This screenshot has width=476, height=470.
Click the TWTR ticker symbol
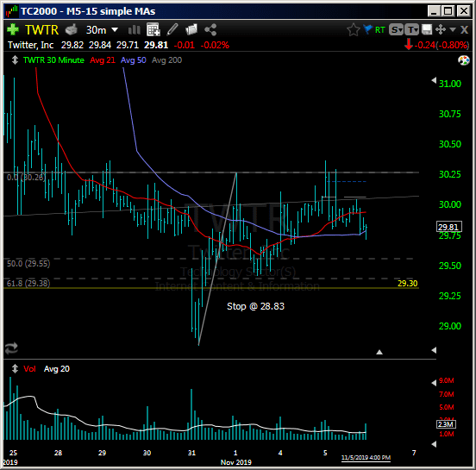click(x=41, y=30)
